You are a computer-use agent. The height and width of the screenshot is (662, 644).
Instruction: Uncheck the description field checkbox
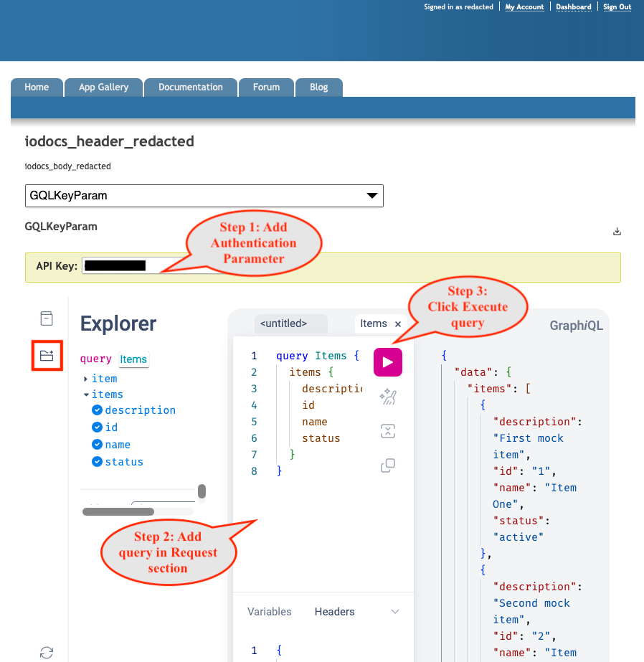point(97,410)
